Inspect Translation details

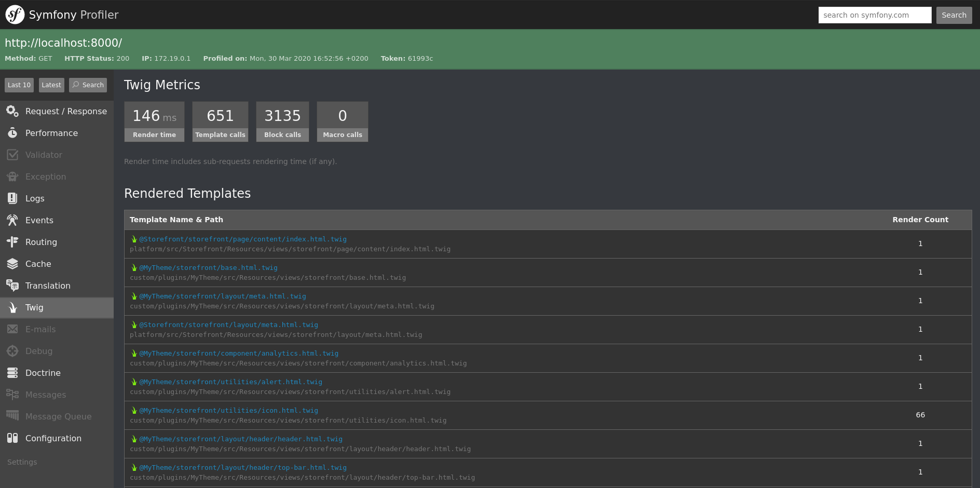pos(48,286)
